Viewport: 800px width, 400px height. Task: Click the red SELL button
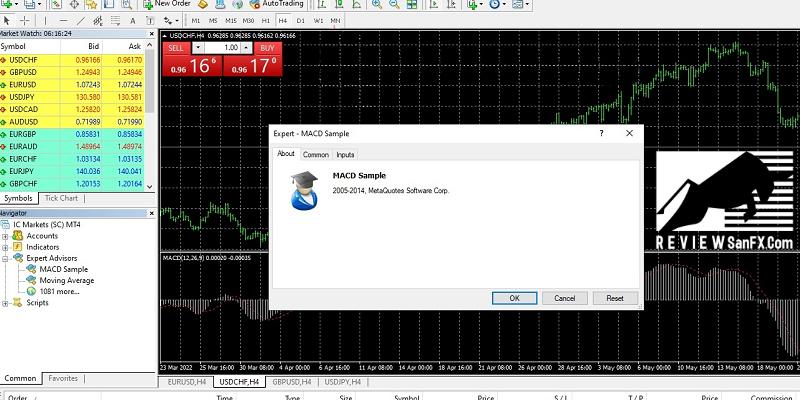[176, 48]
